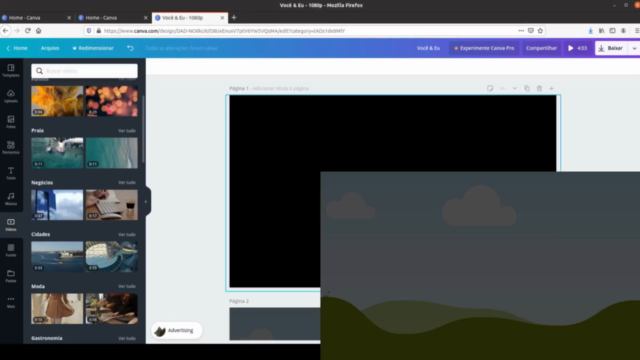Add a new page with plus icon
The width and height of the screenshot is (640, 360).
(551, 89)
